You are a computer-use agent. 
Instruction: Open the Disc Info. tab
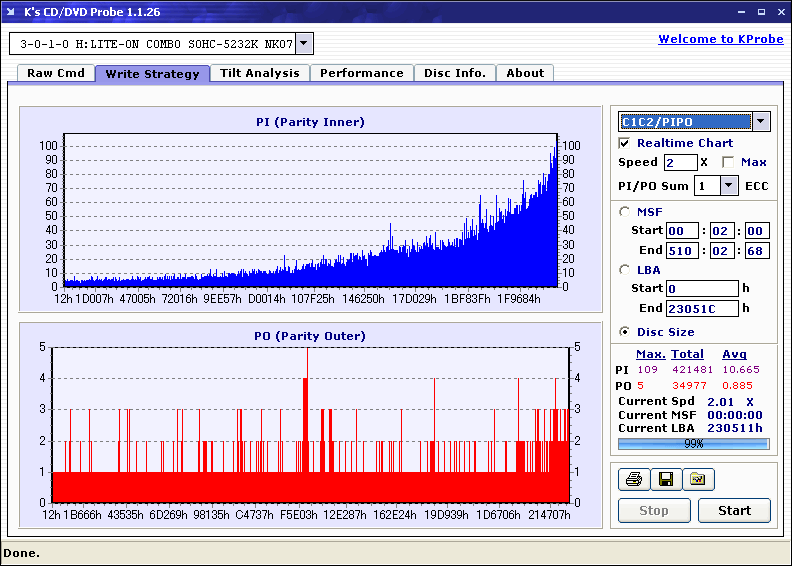[x=455, y=73]
